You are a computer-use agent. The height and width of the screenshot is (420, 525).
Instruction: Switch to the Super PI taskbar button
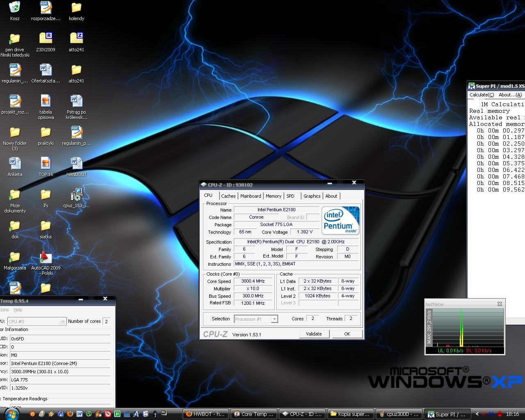tap(448, 414)
